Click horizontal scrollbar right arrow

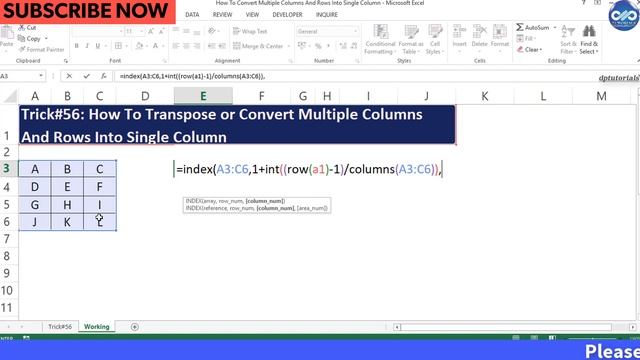(x=632, y=327)
